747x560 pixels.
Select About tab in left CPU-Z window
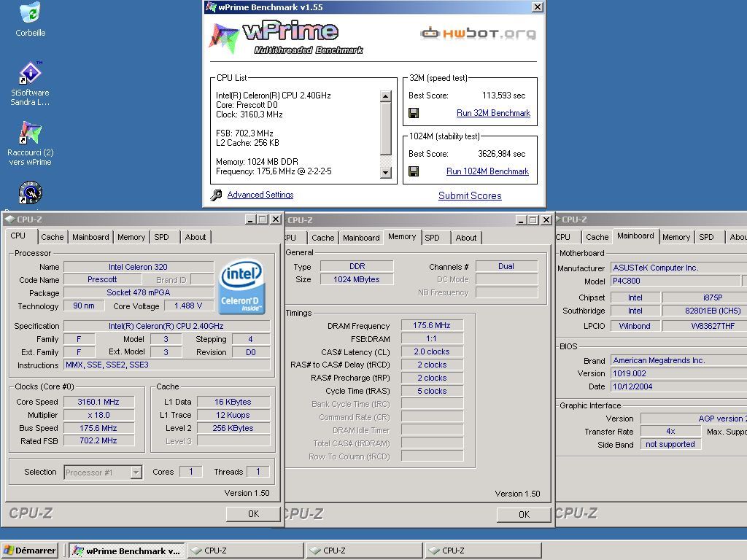tap(196, 237)
